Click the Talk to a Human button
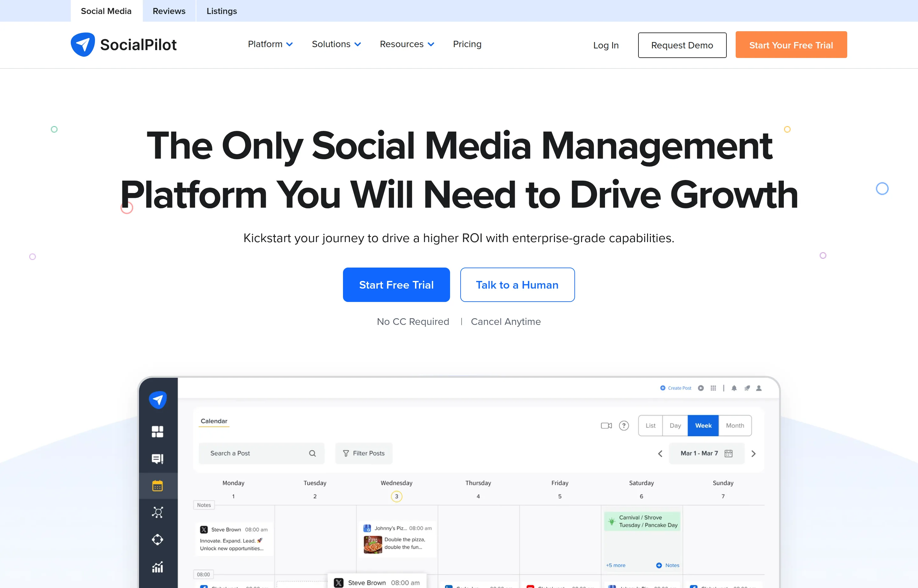Viewport: 918px width, 588px height. point(517,285)
